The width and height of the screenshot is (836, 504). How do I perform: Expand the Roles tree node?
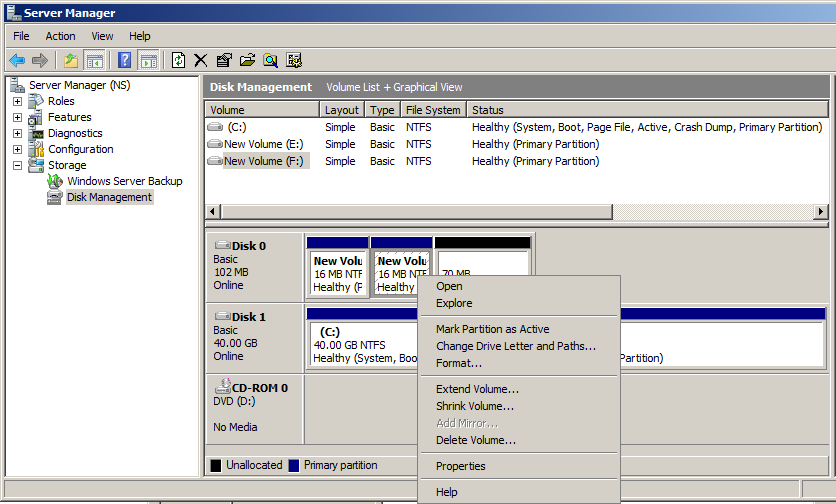pyautogui.click(x=17, y=101)
